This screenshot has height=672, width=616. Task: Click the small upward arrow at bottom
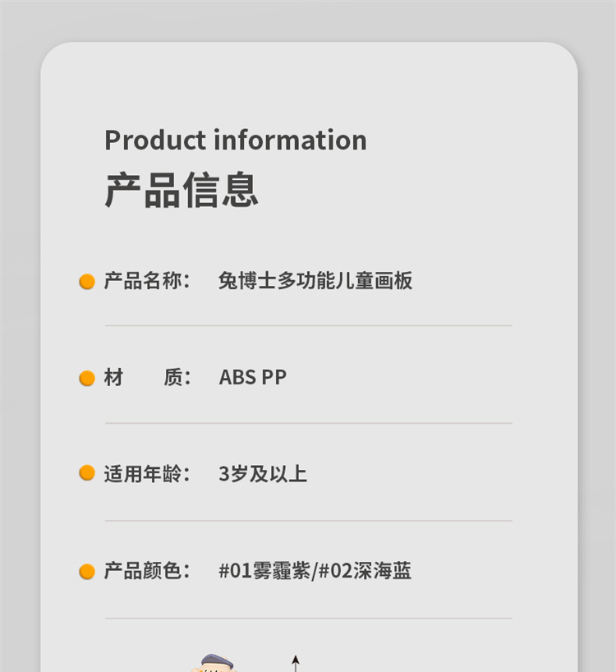click(x=296, y=661)
